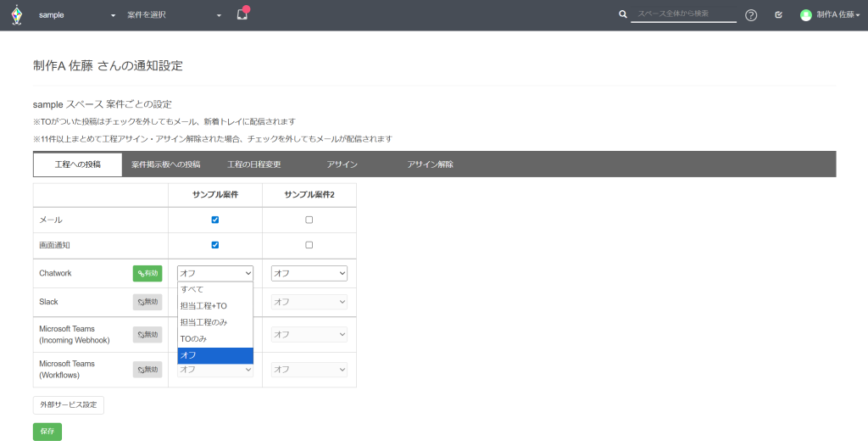This screenshot has height=446, width=868.
Task: Click the user avatar icon
Action: [805, 15]
